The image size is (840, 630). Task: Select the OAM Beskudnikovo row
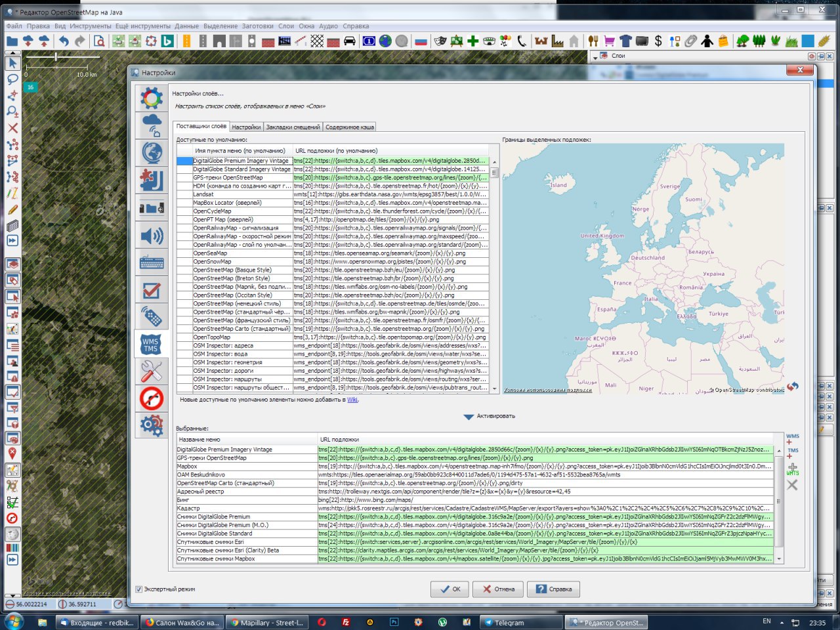click(475, 474)
